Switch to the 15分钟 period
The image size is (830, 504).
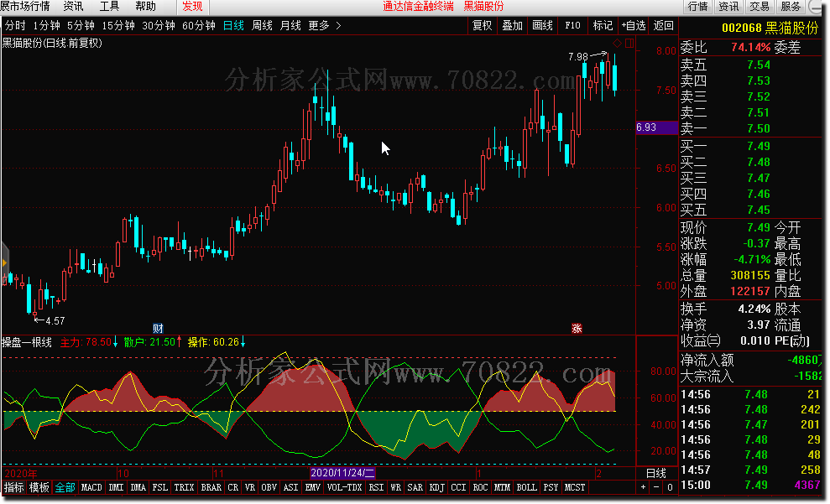(118, 25)
